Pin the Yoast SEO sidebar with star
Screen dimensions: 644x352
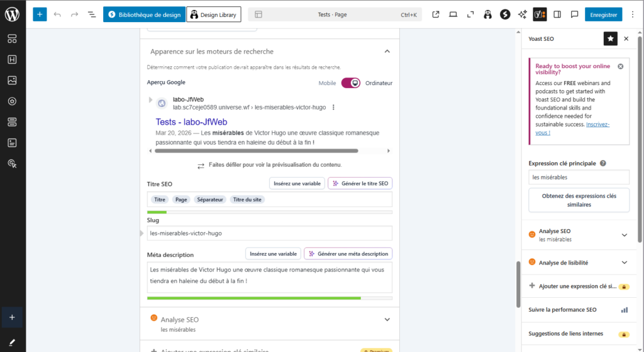[x=610, y=38]
